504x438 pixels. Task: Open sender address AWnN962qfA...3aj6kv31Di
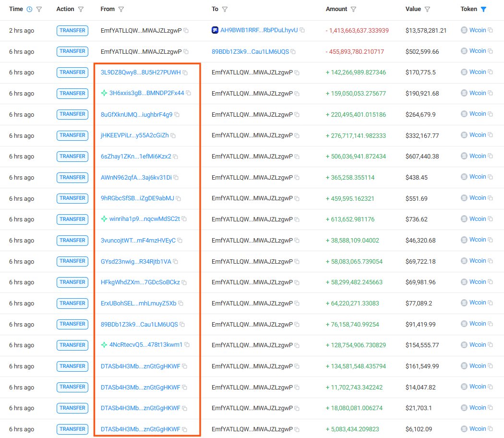(x=136, y=178)
